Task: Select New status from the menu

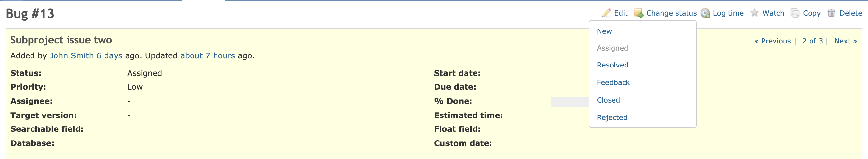Action: (604, 31)
